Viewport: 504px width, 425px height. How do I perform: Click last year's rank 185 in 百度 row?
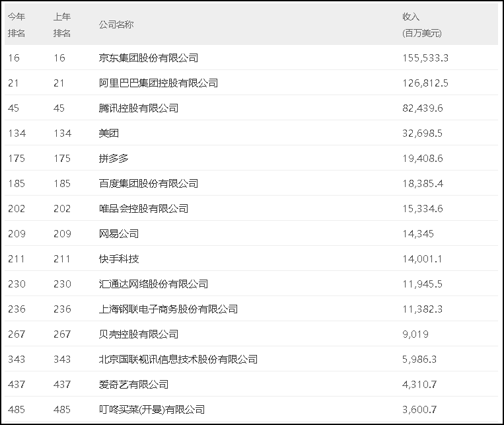tap(62, 183)
